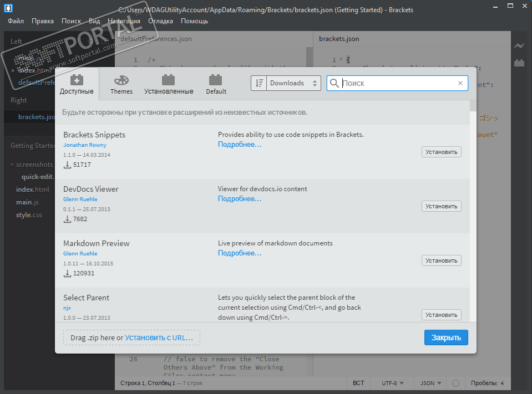Switch to the Default extensions tab

coord(216,84)
